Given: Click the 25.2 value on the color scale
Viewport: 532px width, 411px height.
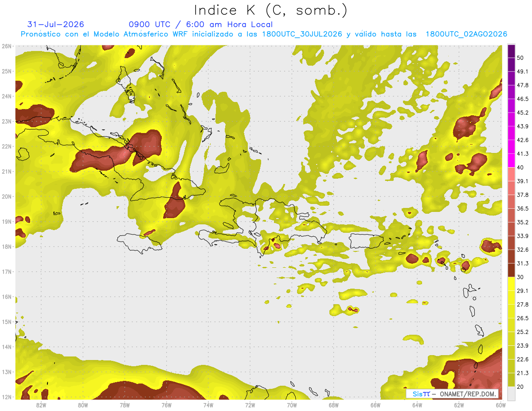Looking at the screenshot, I should coord(523,332).
